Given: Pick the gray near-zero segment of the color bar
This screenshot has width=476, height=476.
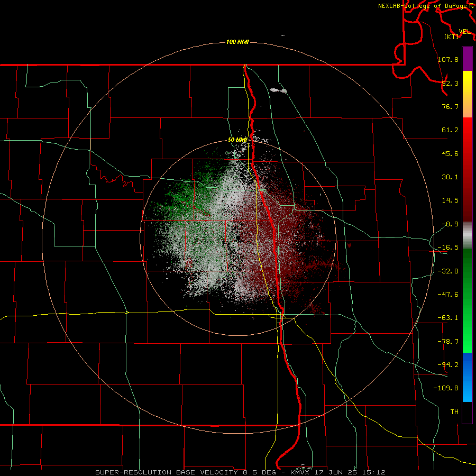Looking at the screenshot, I should (x=467, y=235).
